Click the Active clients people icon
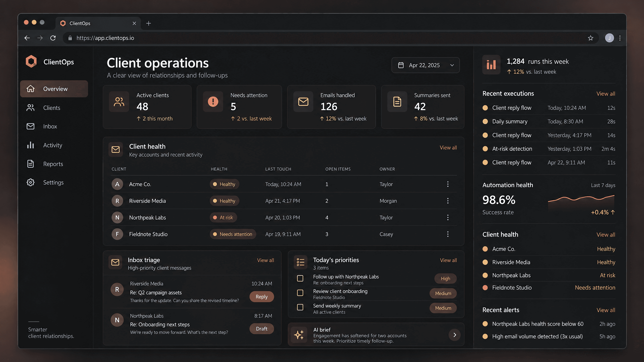Image resolution: width=644 pixels, height=362 pixels. (x=119, y=102)
